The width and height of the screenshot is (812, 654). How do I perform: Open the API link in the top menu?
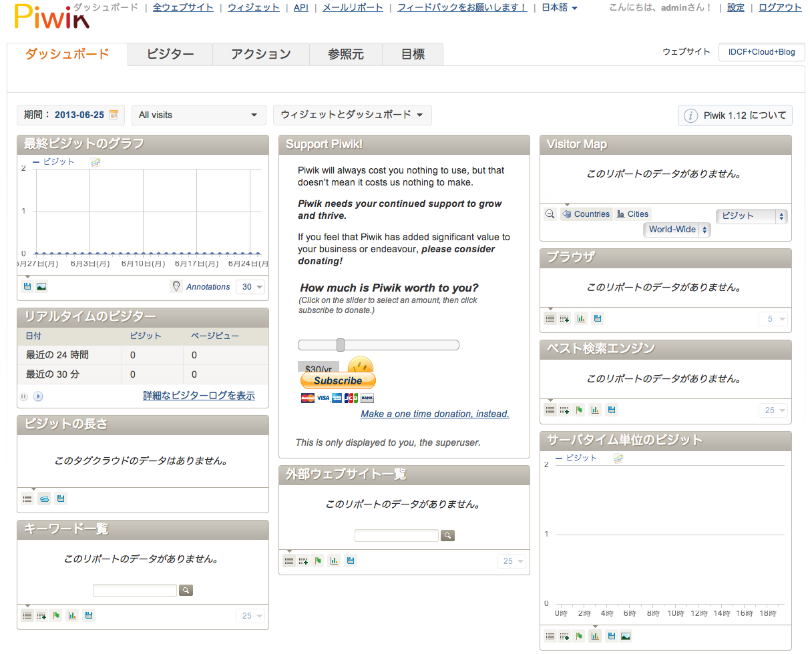[x=301, y=7]
